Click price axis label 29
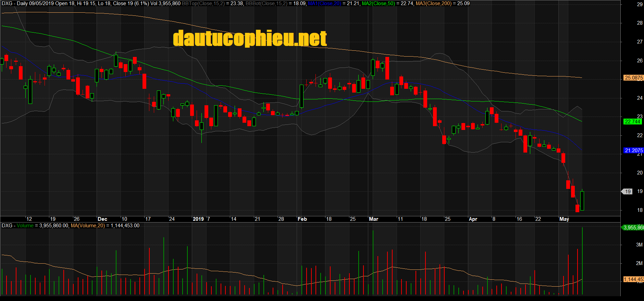 point(640,4)
